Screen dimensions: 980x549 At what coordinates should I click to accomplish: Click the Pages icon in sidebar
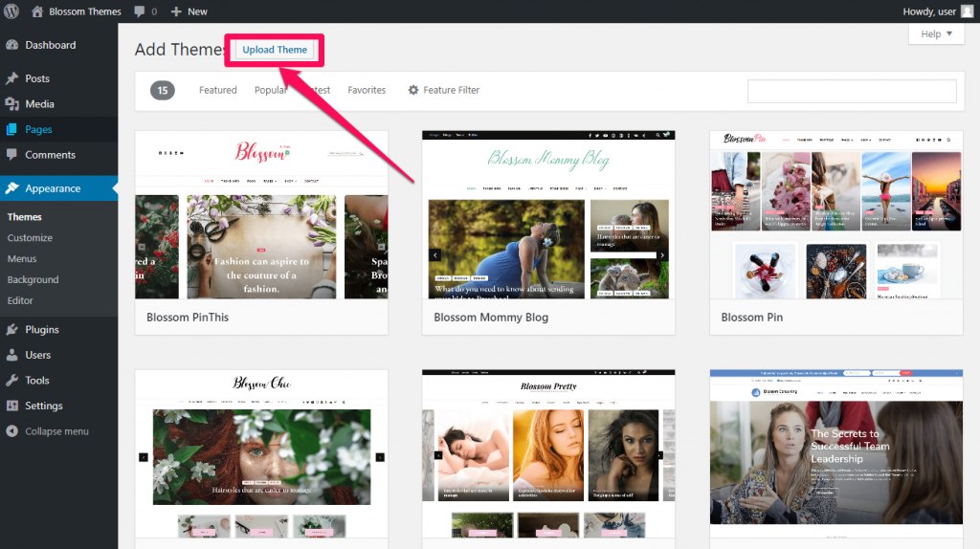pyautogui.click(x=11, y=129)
